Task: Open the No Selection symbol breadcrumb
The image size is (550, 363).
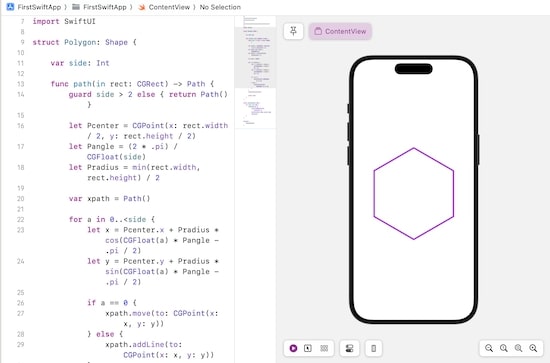Action: [220, 7]
